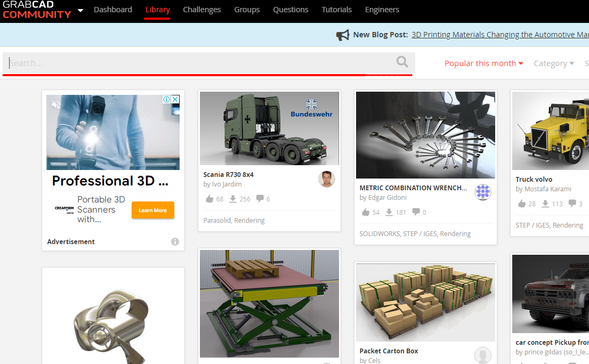
Task: Open author link Edgar Gidoni
Action: 388,198
